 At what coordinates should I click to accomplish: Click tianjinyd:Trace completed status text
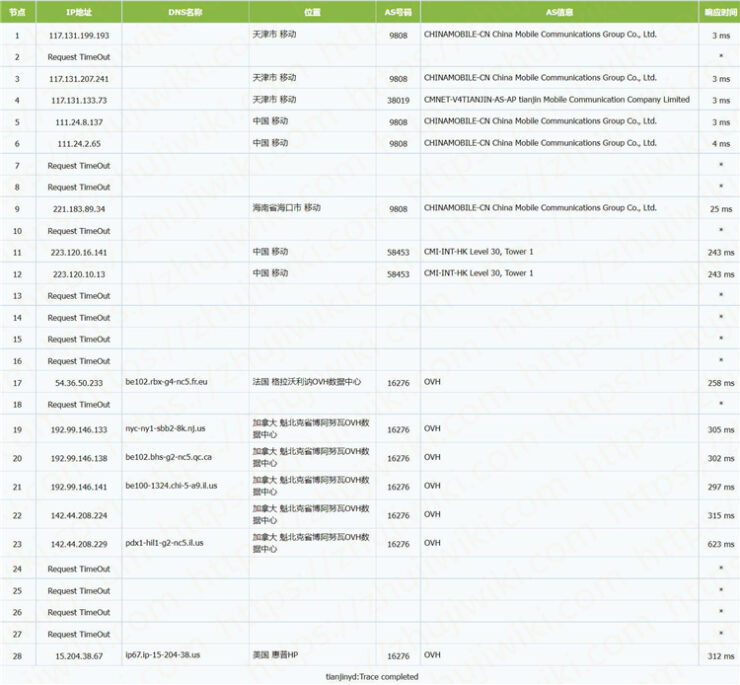coord(372,677)
